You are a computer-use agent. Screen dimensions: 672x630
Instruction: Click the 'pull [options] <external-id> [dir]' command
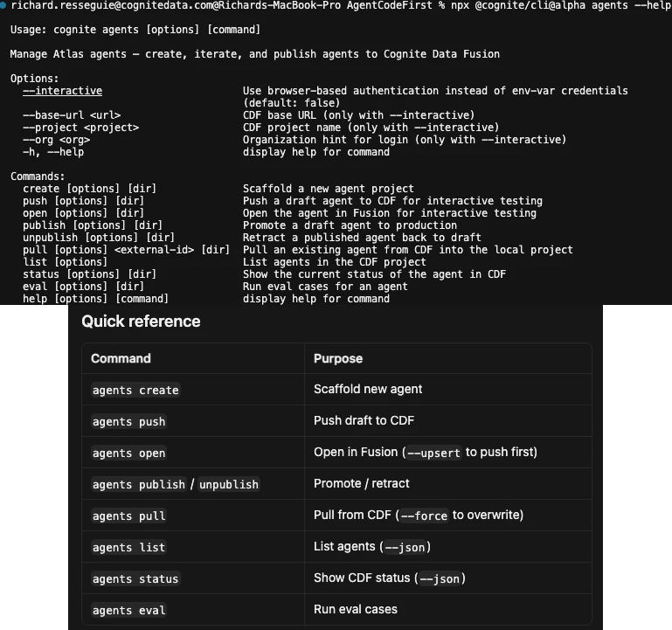127,250
